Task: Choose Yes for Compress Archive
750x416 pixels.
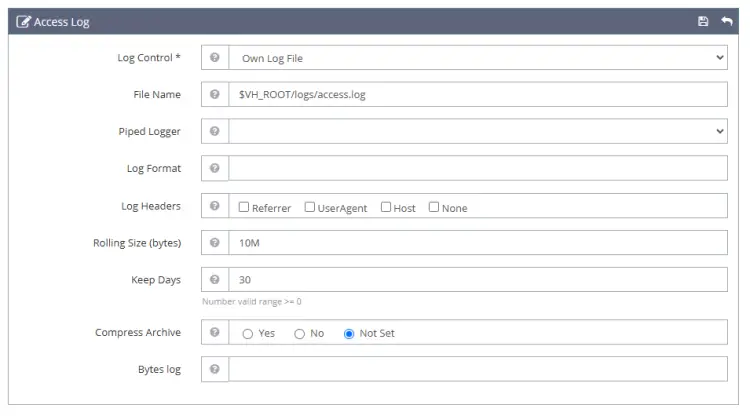Action: pos(247,334)
